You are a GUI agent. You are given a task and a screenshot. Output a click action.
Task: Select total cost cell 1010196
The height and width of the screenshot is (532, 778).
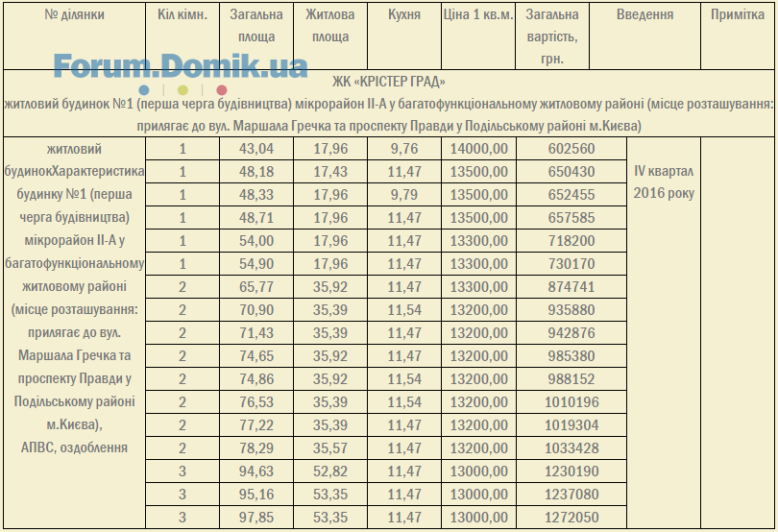(571, 402)
